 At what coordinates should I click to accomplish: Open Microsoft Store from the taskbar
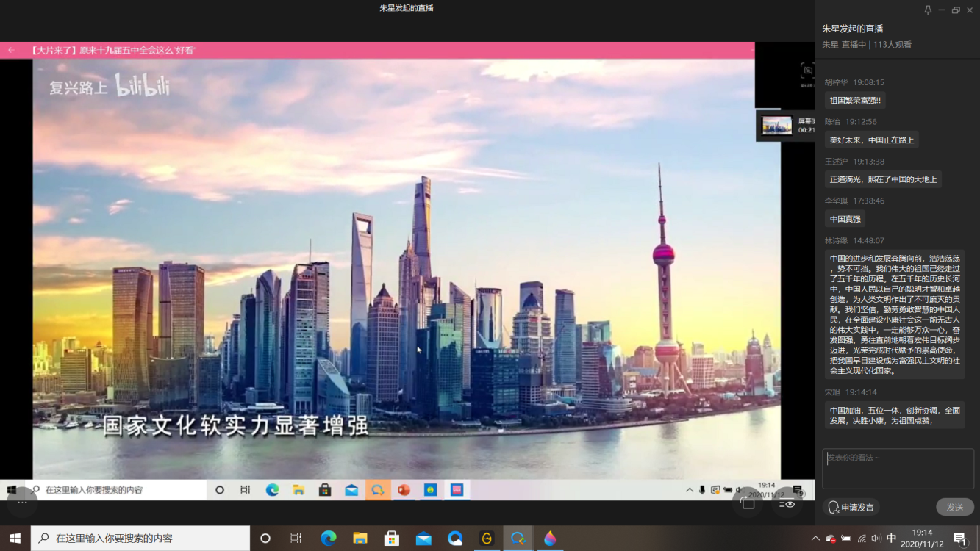pos(392,539)
